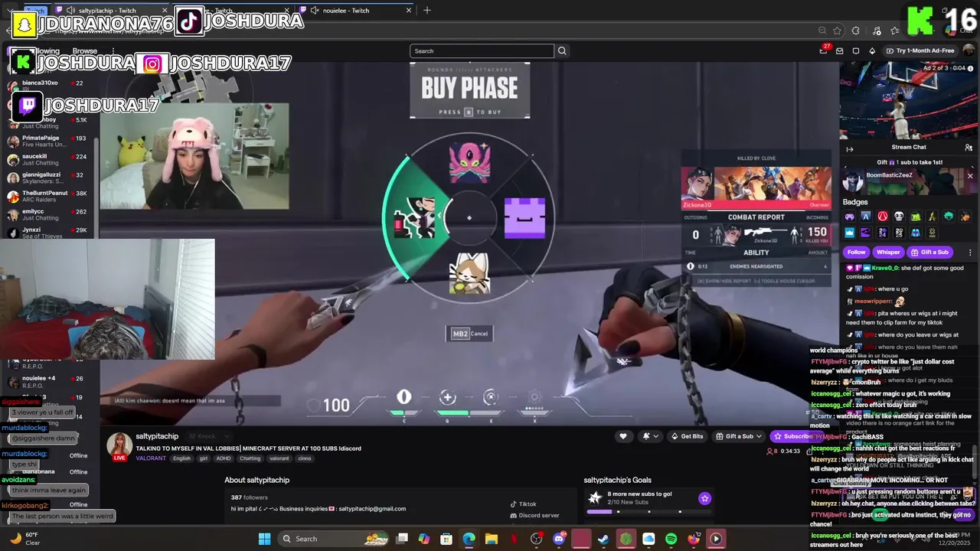The height and width of the screenshot is (551, 980).
Task: Open Microsoft Edge from the taskbar
Action: click(x=469, y=539)
